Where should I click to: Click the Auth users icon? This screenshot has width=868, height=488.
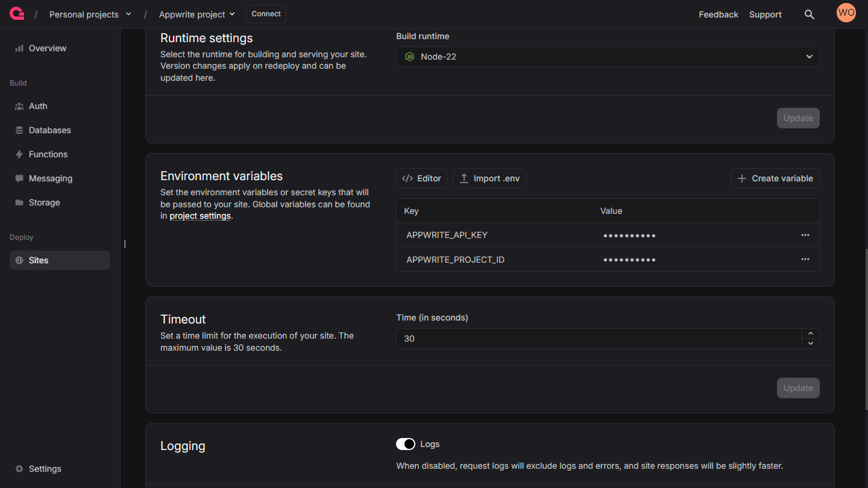coord(19,106)
